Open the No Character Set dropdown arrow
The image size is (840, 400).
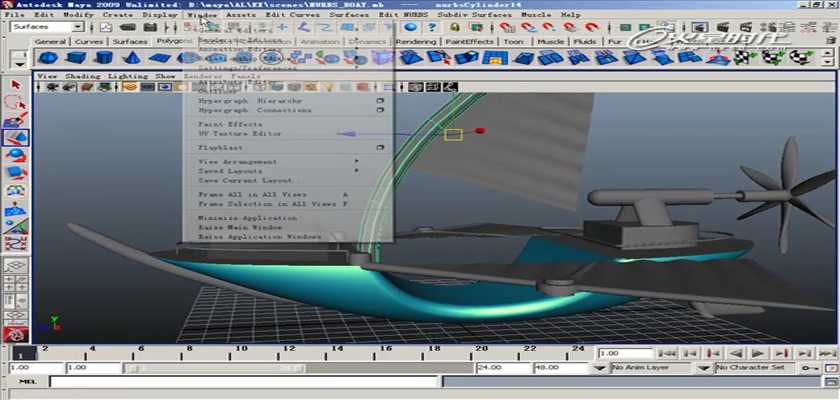click(x=704, y=368)
